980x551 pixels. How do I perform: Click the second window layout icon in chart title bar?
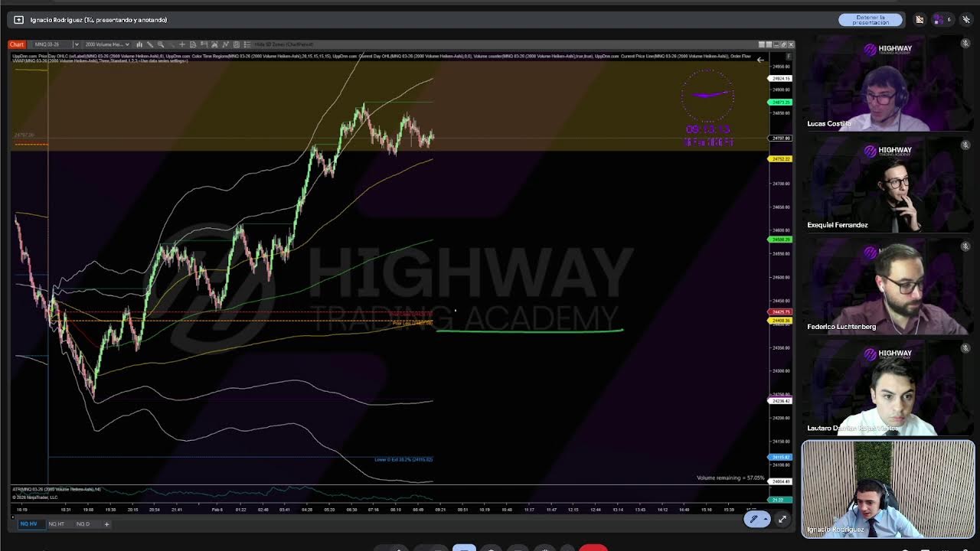[769, 44]
